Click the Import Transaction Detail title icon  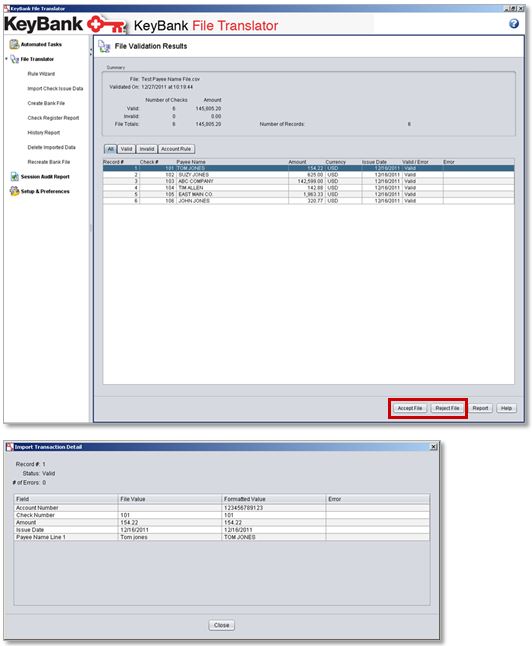[9, 447]
